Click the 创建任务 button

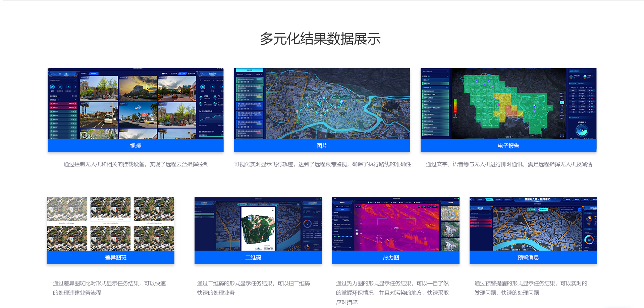click(250, 70)
